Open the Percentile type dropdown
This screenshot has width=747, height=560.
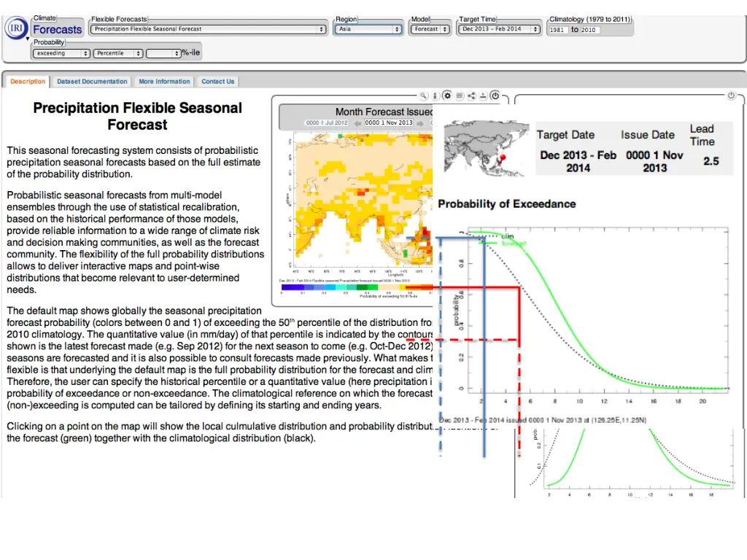click(x=117, y=53)
